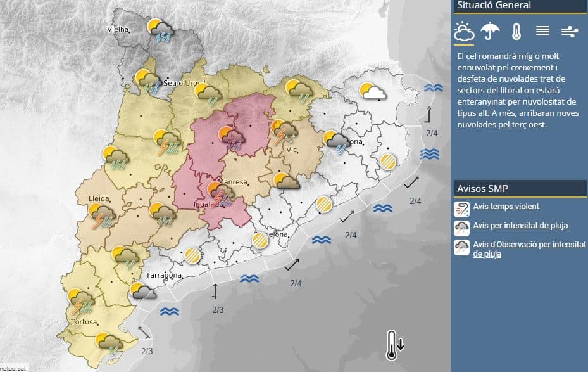
Task: Open the precipitation umbrella tab
Action: point(490,30)
